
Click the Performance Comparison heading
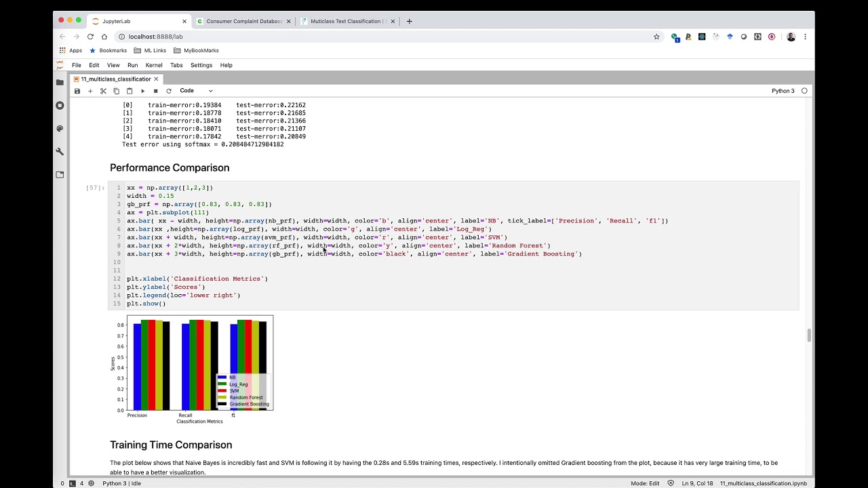[170, 168]
